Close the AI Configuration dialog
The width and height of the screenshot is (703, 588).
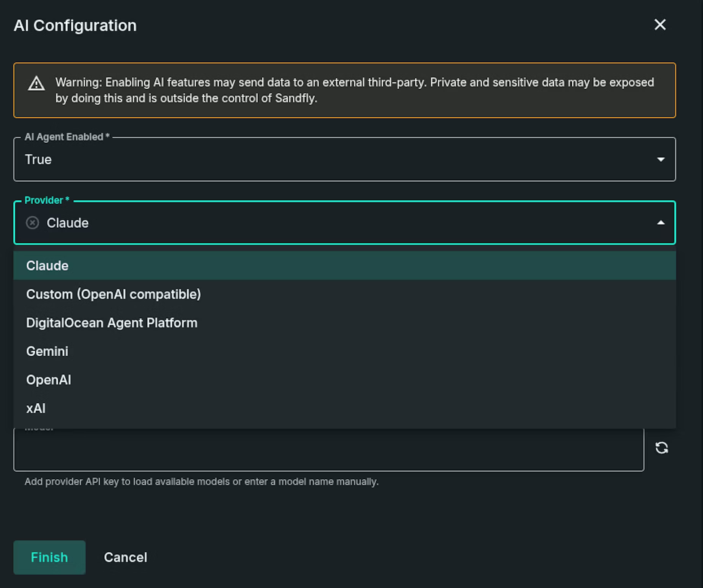(x=660, y=25)
